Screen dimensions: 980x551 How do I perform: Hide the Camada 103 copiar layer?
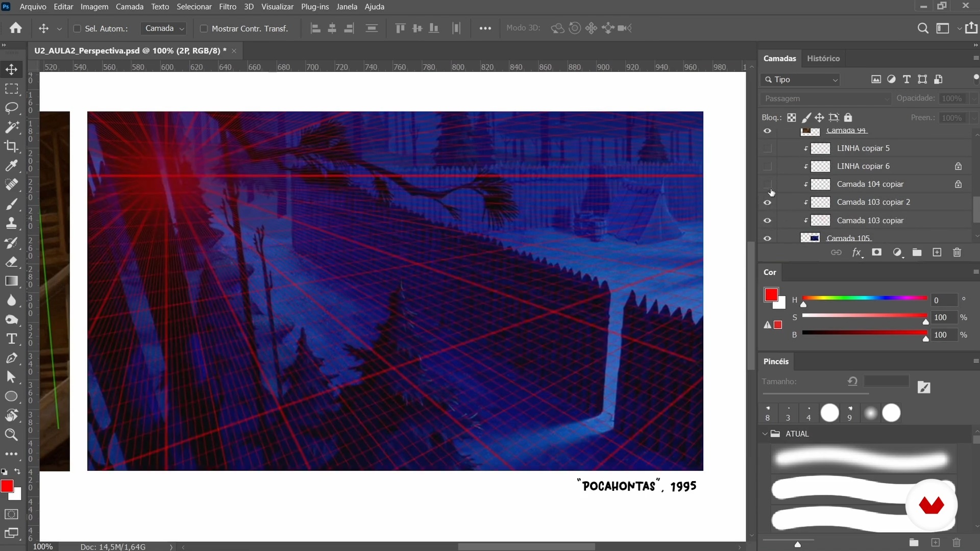[x=767, y=221]
